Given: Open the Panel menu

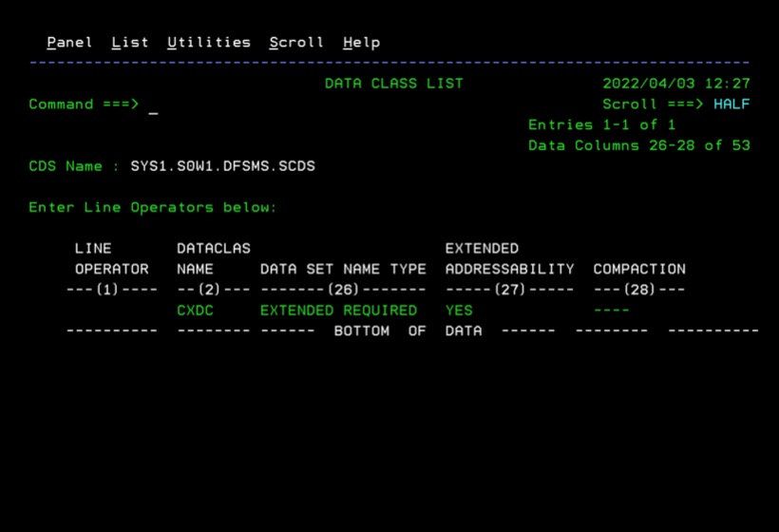Looking at the screenshot, I should tap(69, 43).
